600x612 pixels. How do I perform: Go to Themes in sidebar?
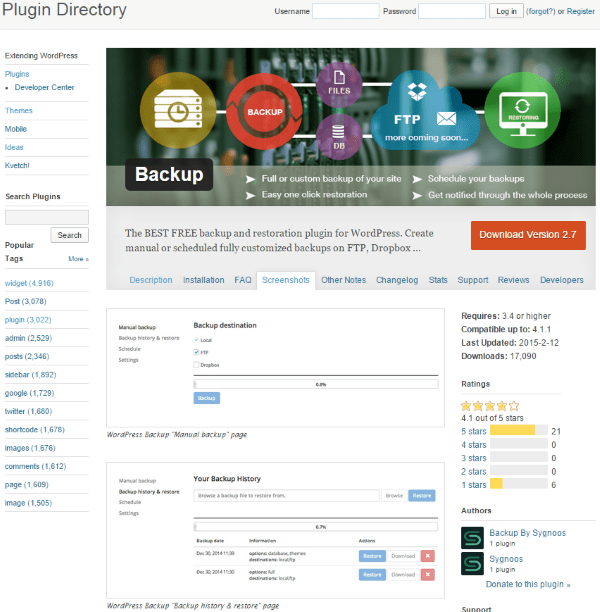[19, 111]
